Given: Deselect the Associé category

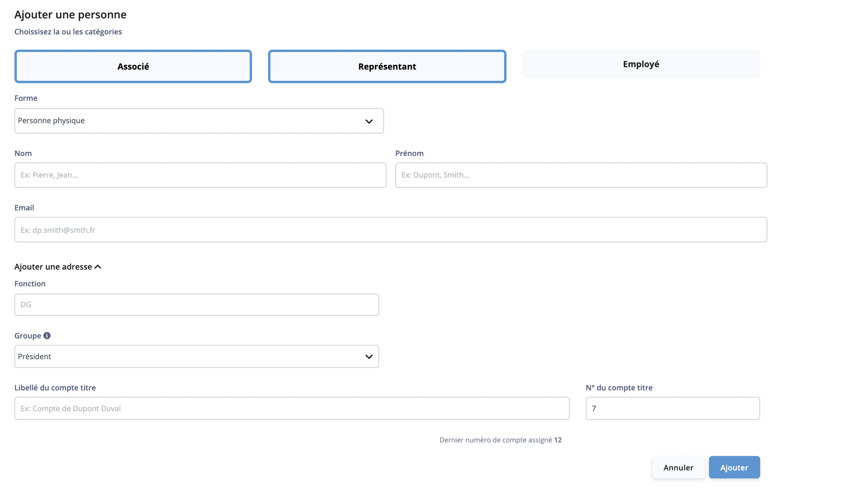Looking at the screenshot, I should click(x=133, y=66).
